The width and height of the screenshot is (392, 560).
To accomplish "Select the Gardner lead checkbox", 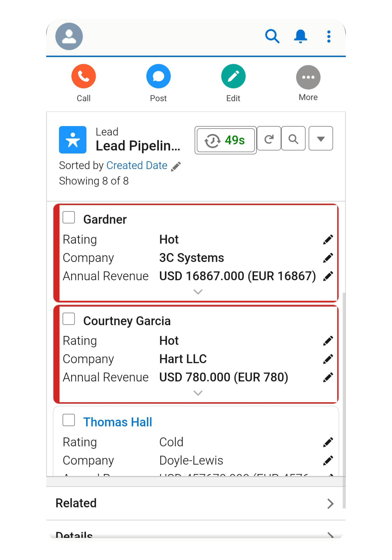I will 69,217.
